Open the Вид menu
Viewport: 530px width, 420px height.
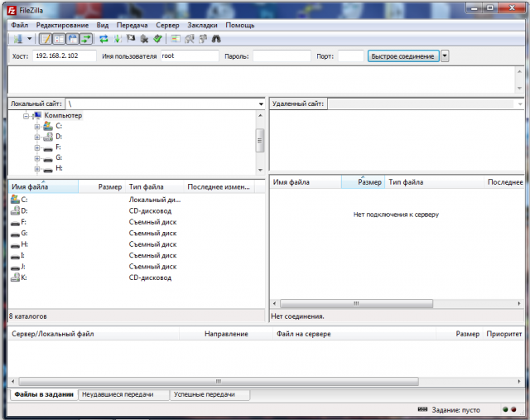coord(103,25)
